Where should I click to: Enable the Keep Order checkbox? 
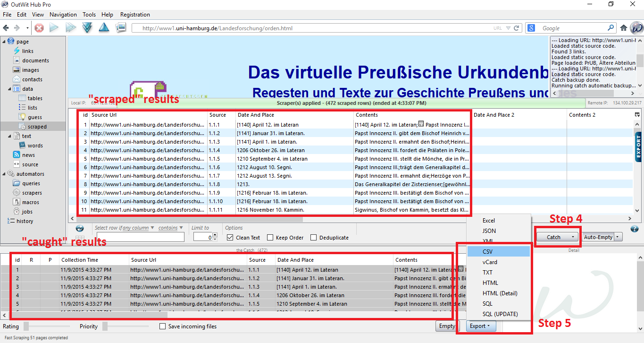pyautogui.click(x=270, y=238)
